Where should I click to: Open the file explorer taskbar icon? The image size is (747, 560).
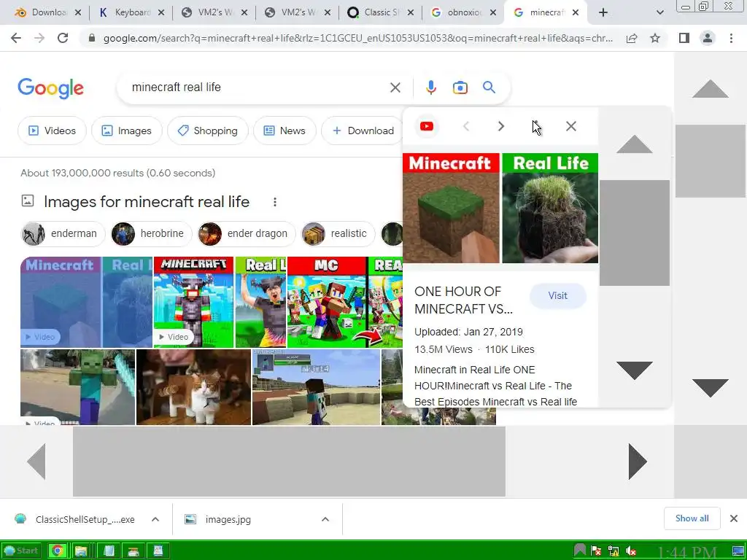tap(82, 551)
